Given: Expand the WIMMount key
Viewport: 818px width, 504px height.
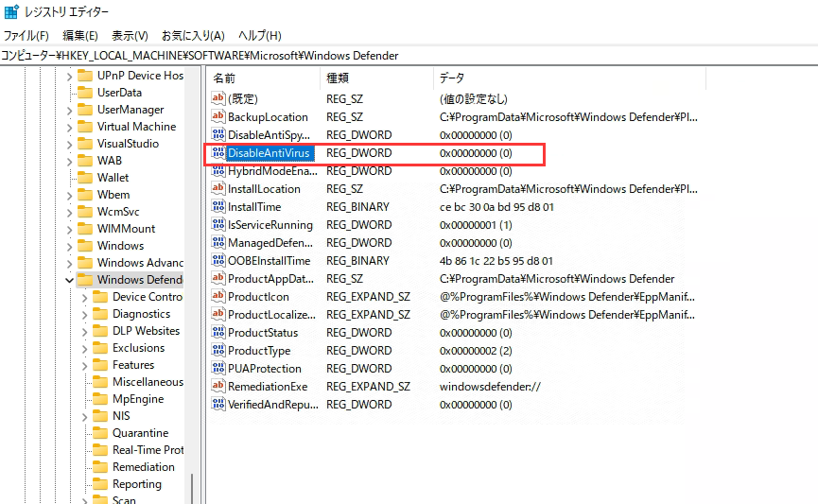Looking at the screenshot, I should coord(69,229).
